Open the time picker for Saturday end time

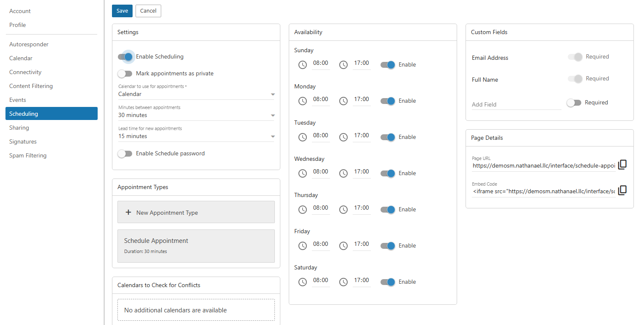coord(343,282)
